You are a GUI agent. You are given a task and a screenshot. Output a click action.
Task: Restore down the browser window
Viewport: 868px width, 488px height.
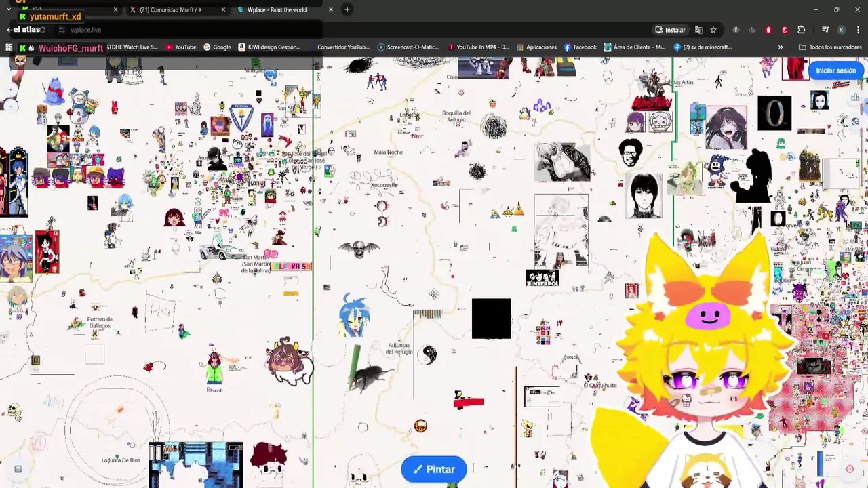click(x=837, y=9)
